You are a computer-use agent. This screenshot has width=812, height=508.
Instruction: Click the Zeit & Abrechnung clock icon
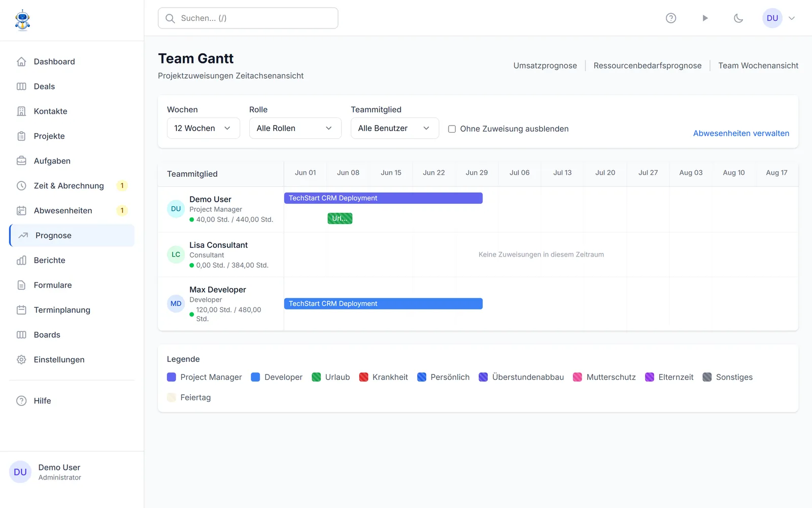(21, 186)
